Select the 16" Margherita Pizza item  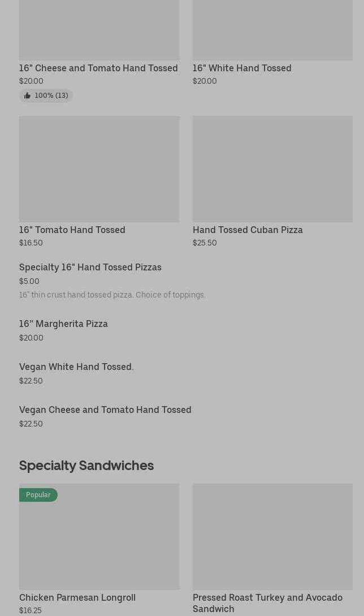(x=63, y=324)
